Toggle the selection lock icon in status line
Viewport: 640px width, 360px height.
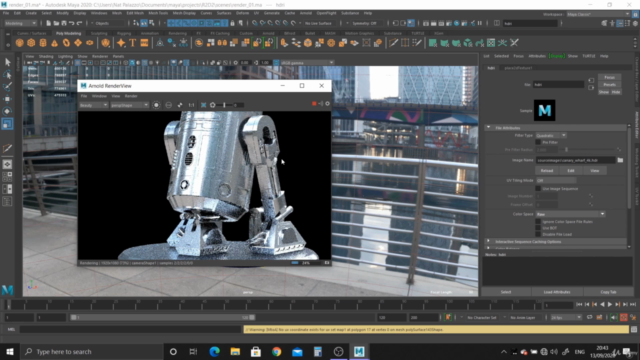tap(233, 23)
